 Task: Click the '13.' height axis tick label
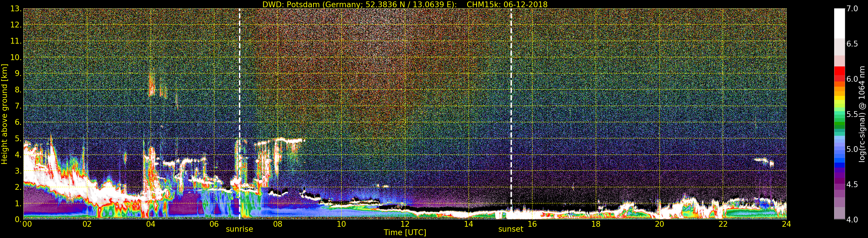16,9
